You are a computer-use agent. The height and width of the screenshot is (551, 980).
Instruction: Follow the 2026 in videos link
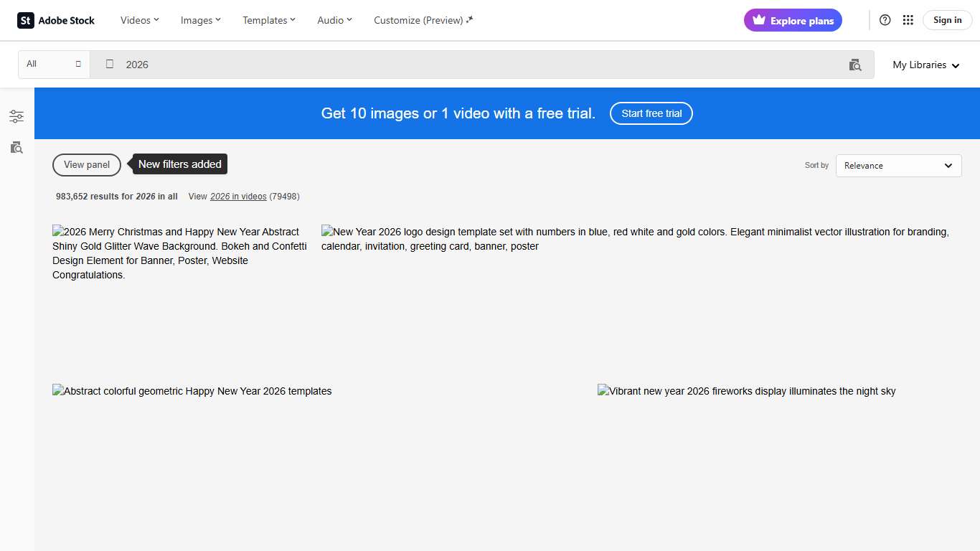point(238,197)
